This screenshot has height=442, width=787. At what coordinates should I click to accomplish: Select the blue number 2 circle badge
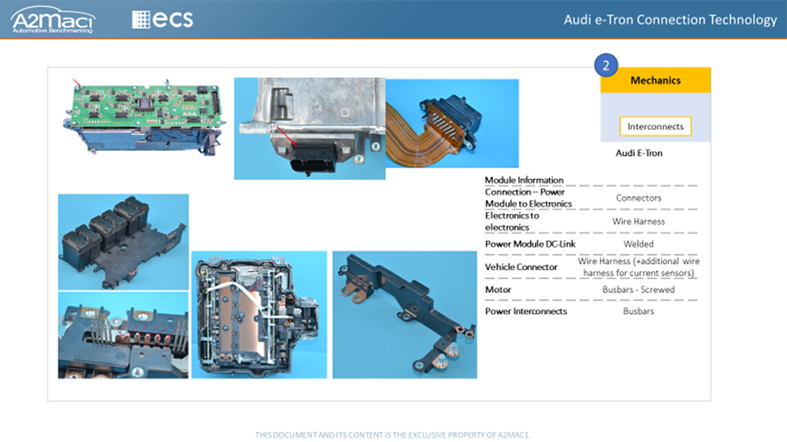[x=606, y=65]
